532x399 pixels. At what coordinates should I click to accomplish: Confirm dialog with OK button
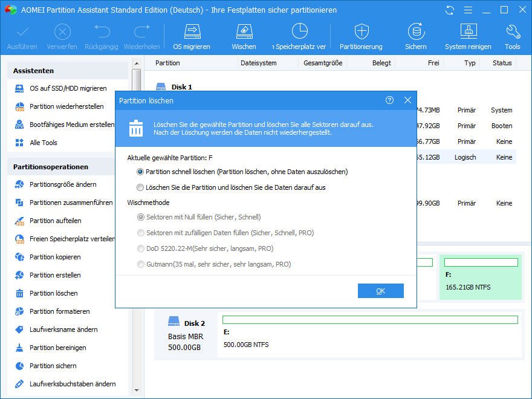[381, 291]
